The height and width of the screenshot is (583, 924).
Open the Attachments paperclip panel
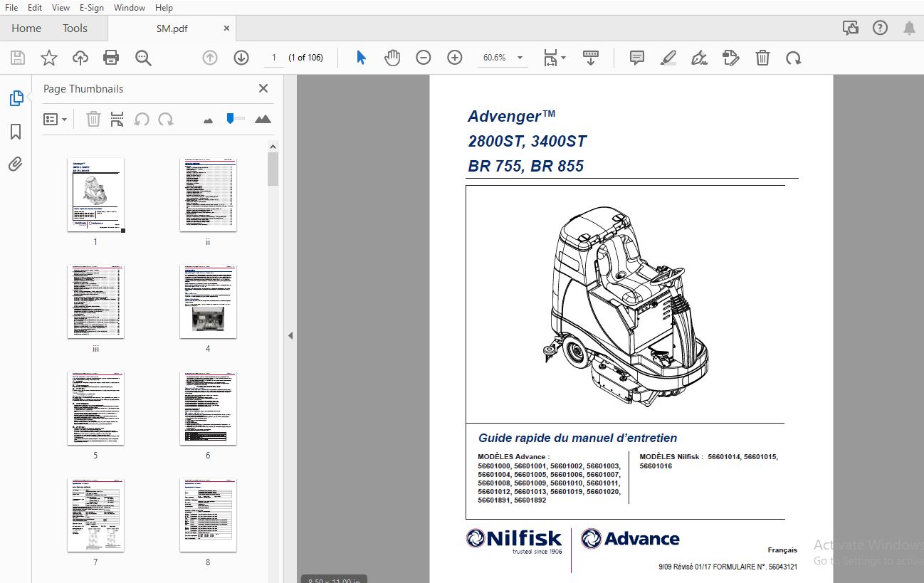pyautogui.click(x=16, y=164)
